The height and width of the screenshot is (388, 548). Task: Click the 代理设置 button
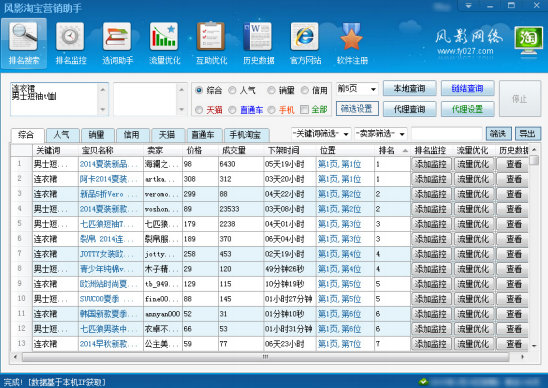click(x=467, y=109)
